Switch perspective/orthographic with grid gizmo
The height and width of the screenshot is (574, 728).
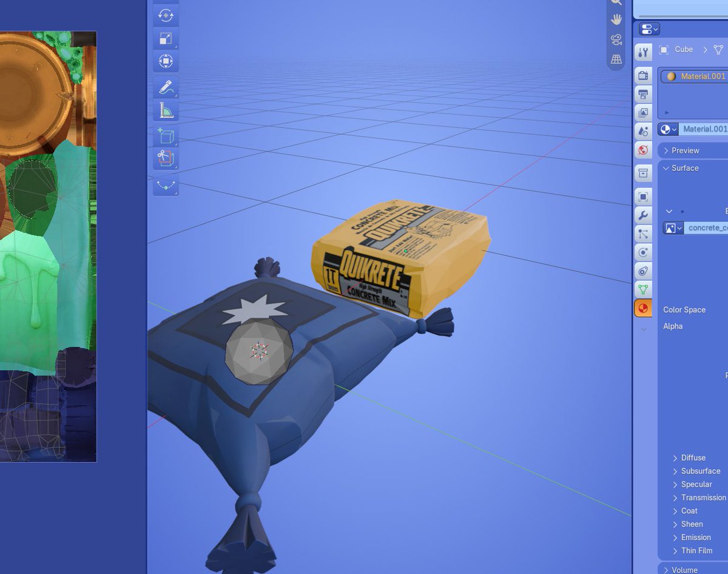616,59
